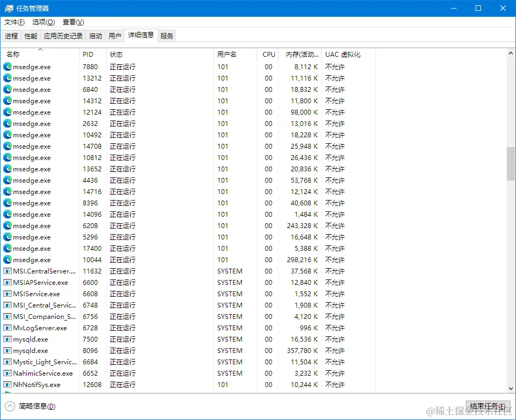
Task: Click the msedge icon for PID 13212
Action: point(8,78)
